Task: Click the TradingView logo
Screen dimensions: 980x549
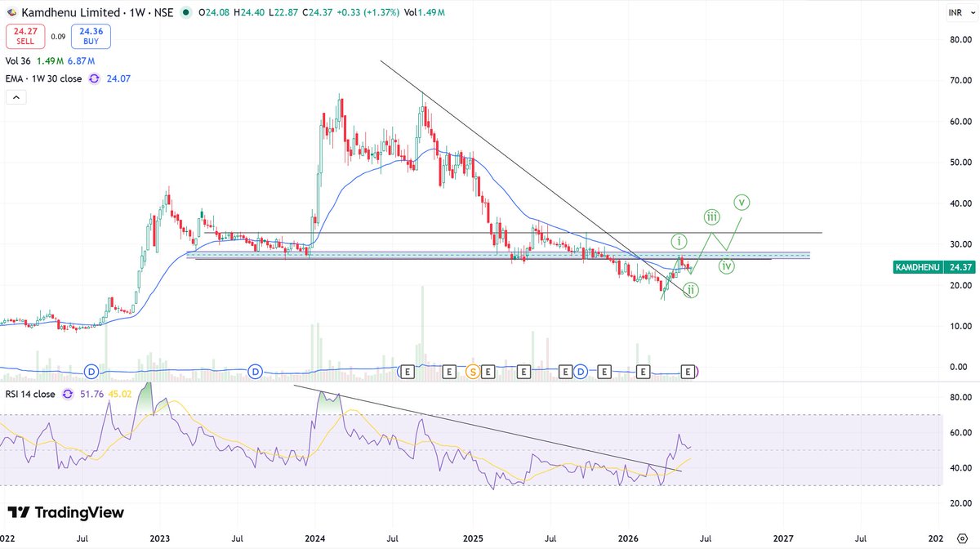Action: coord(66,513)
